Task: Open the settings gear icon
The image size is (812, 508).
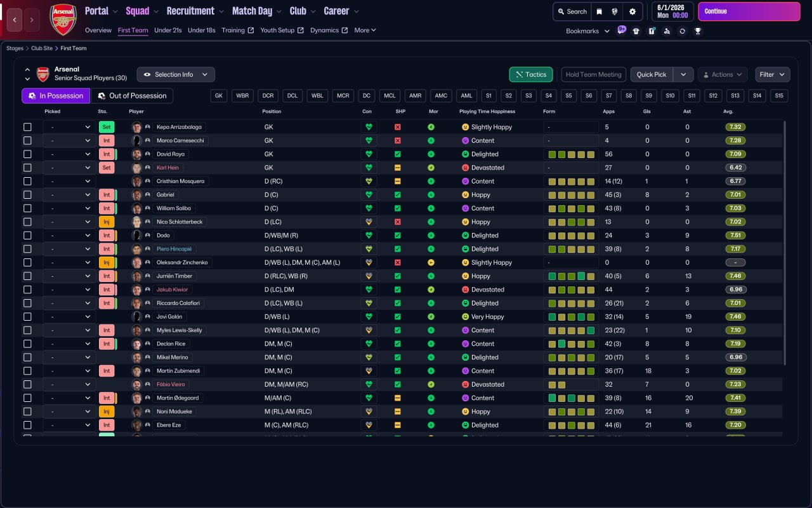Action: (632, 11)
